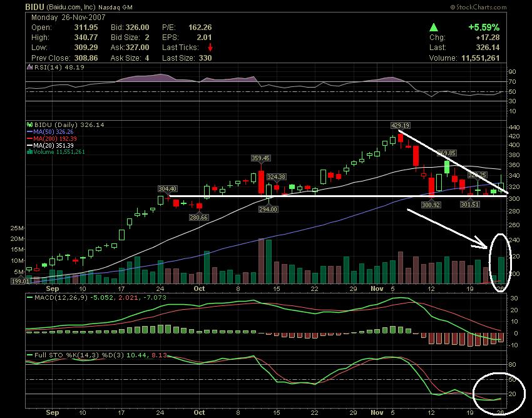Click the 'RSI(14) 48.19' indicator label

point(59,67)
